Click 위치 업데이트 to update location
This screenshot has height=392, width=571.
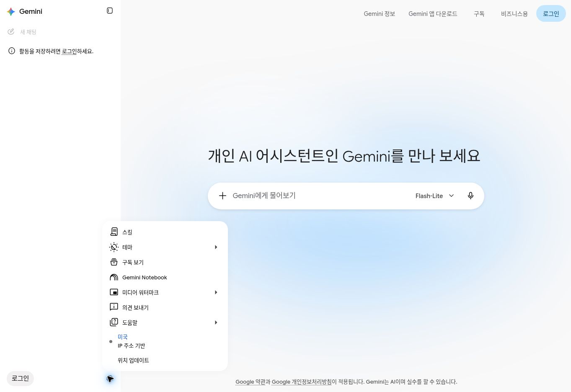point(133,360)
